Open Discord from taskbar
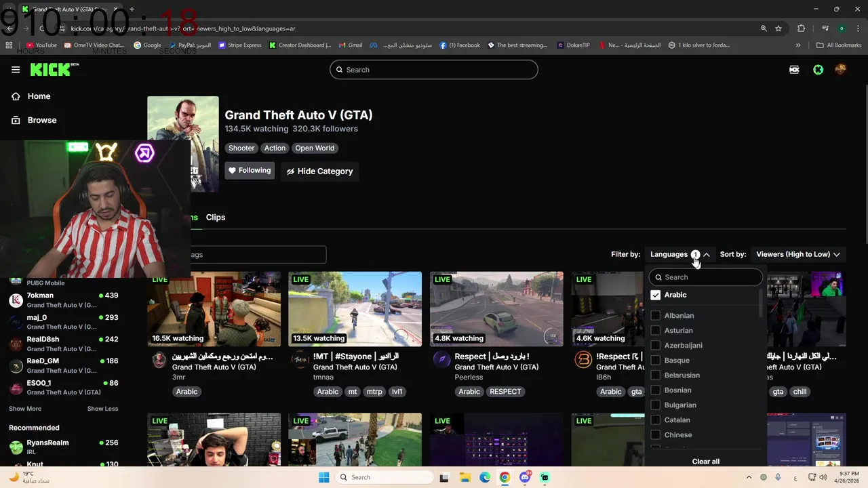 pos(525,477)
